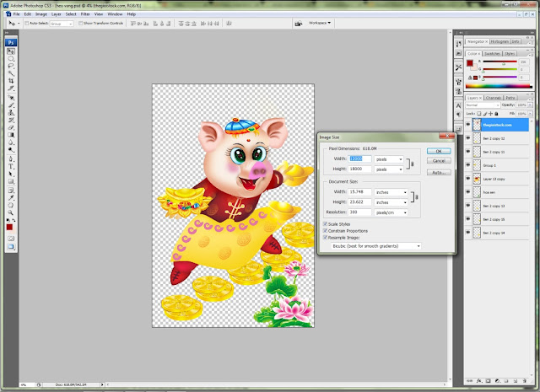Click Lock position icon in Layers panel

point(490,114)
